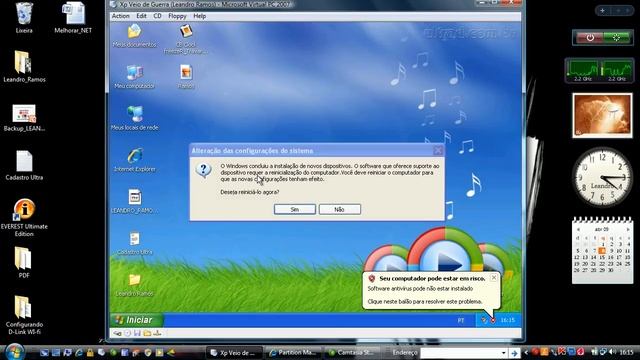
Task: Open the Vista Start orb
Action: pyautogui.click(x=15, y=351)
